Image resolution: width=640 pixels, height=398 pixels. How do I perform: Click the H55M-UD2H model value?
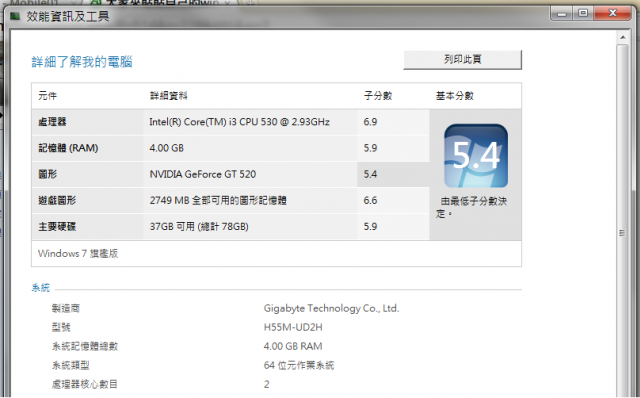pos(293,327)
